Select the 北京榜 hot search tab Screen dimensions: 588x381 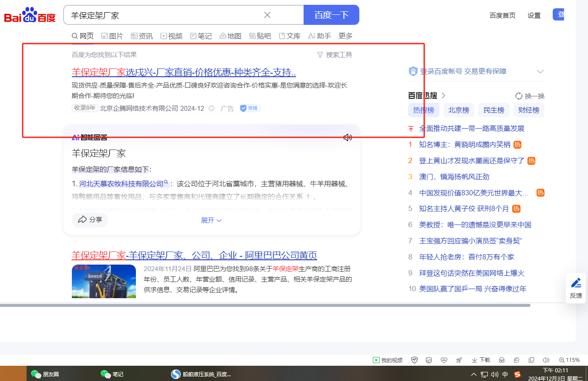(x=459, y=110)
